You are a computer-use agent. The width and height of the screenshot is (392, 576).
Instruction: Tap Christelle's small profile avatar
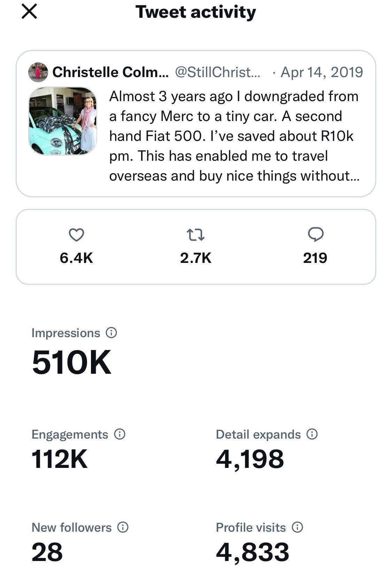point(38,72)
